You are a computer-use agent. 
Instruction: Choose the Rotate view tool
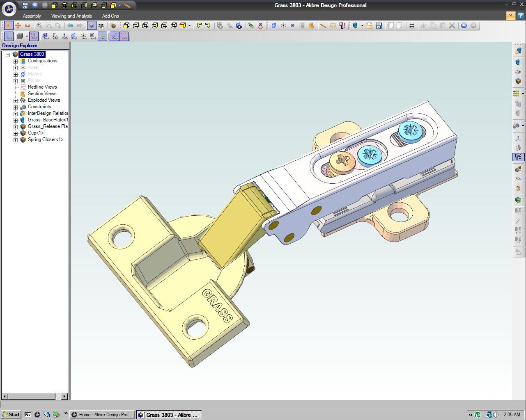[x=28, y=25]
